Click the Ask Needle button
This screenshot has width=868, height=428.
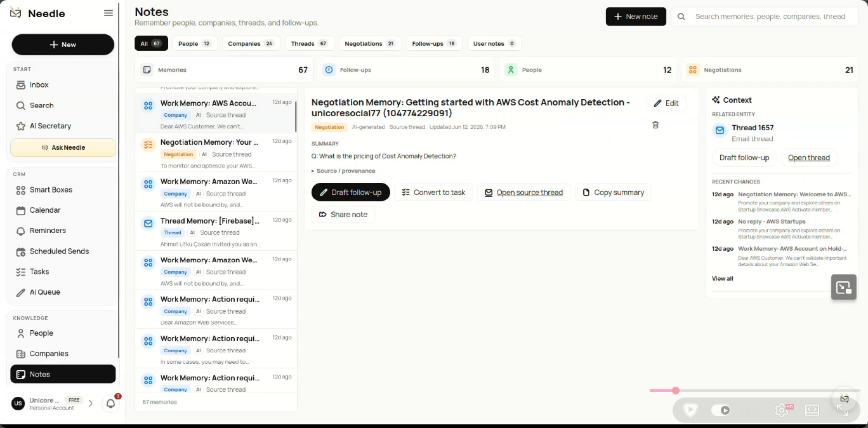click(63, 147)
